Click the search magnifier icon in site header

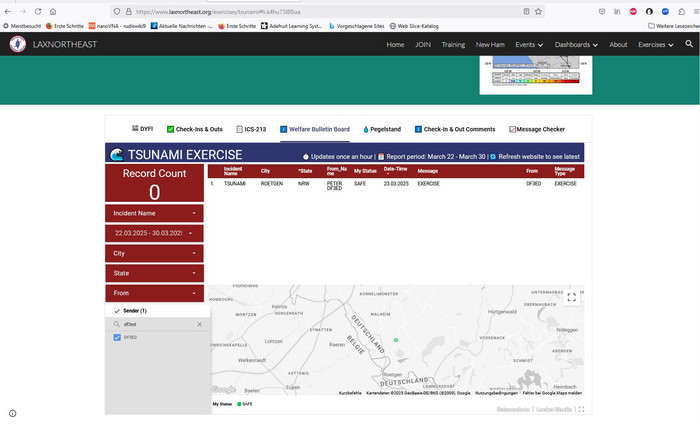(688, 44)
